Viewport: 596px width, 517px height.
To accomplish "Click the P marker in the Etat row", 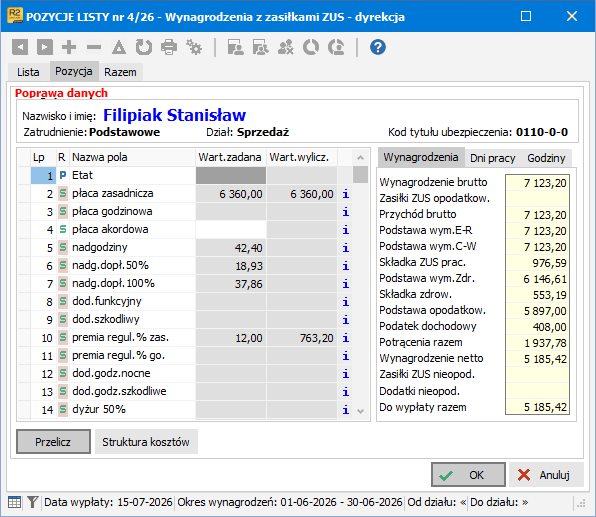I will [x=63, y=175].
